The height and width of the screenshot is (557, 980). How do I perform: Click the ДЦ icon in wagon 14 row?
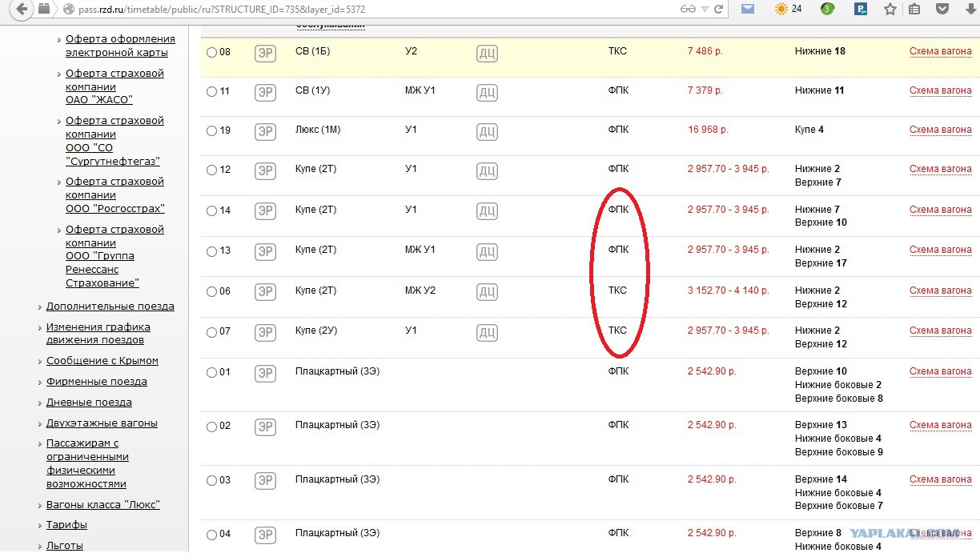coord(487,212)
